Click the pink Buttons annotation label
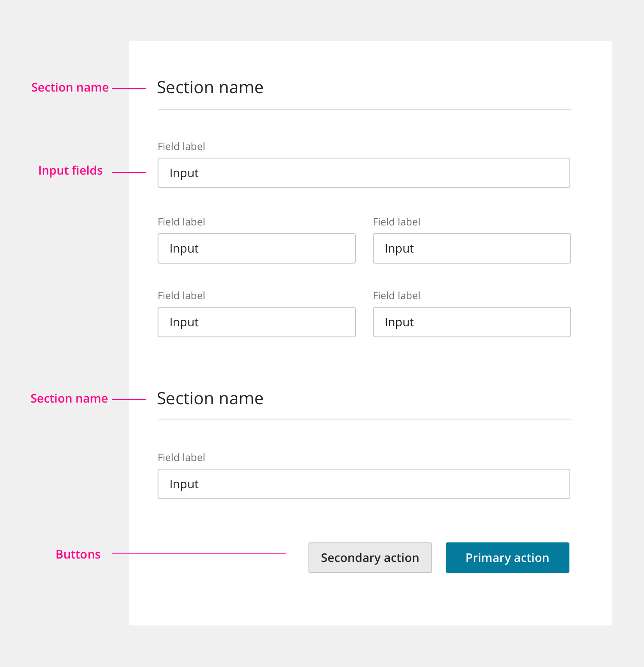 pos(78,554)
